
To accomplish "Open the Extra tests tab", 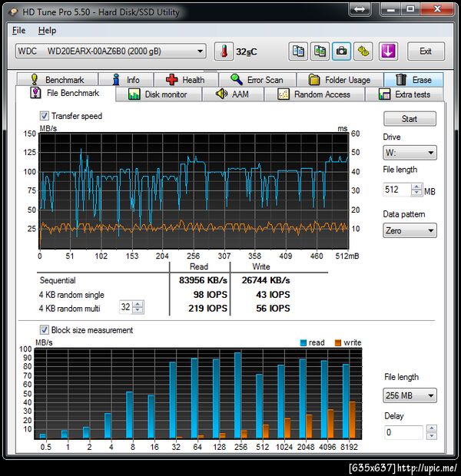I will click(404, 94).
